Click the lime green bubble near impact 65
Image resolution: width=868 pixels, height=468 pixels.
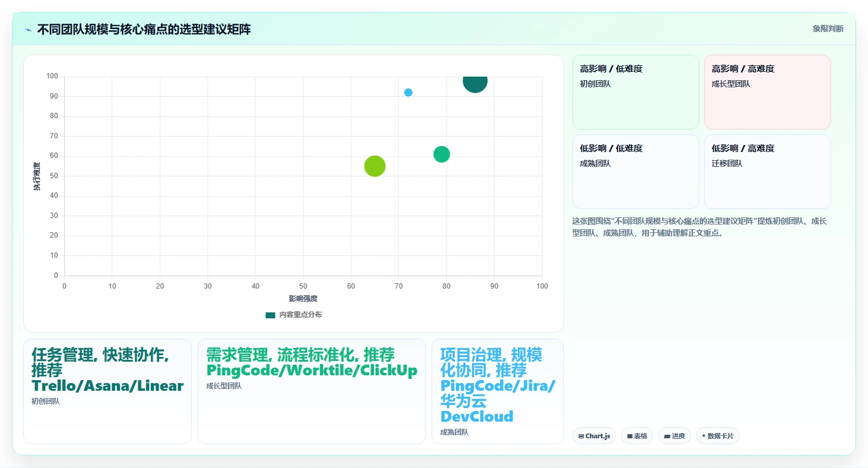[375, 166]
